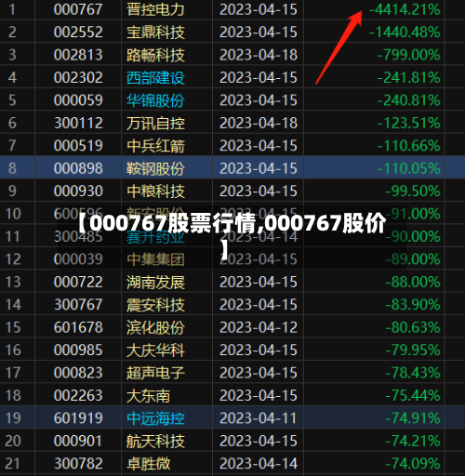The image size is (465, 476).
Task: Select stock code 000767 cell
Action: pyautogui.click(x=78, y=9)
